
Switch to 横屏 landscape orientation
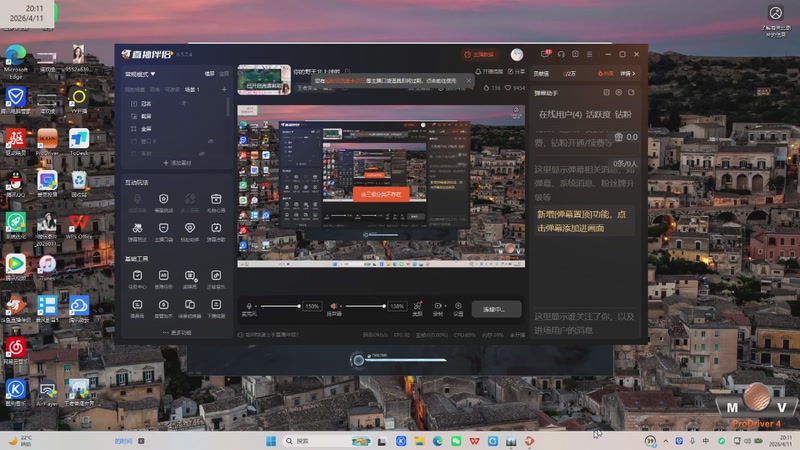click(209, 74)
